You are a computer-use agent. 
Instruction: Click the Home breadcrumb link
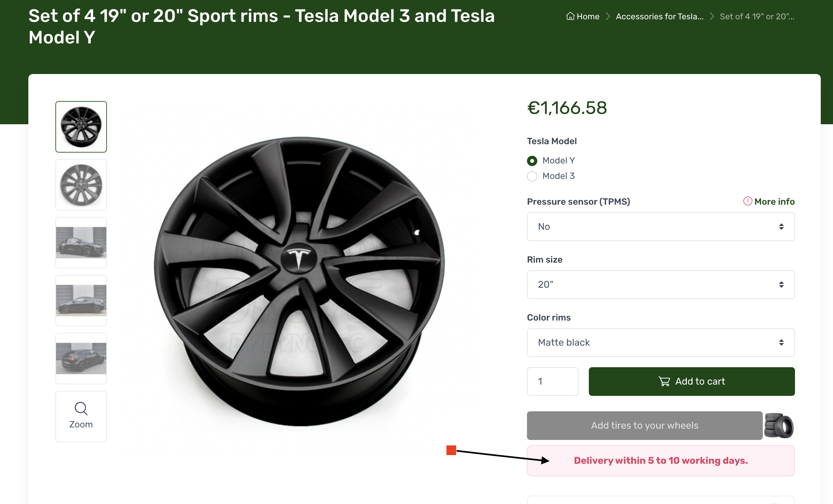click(588, 16)
